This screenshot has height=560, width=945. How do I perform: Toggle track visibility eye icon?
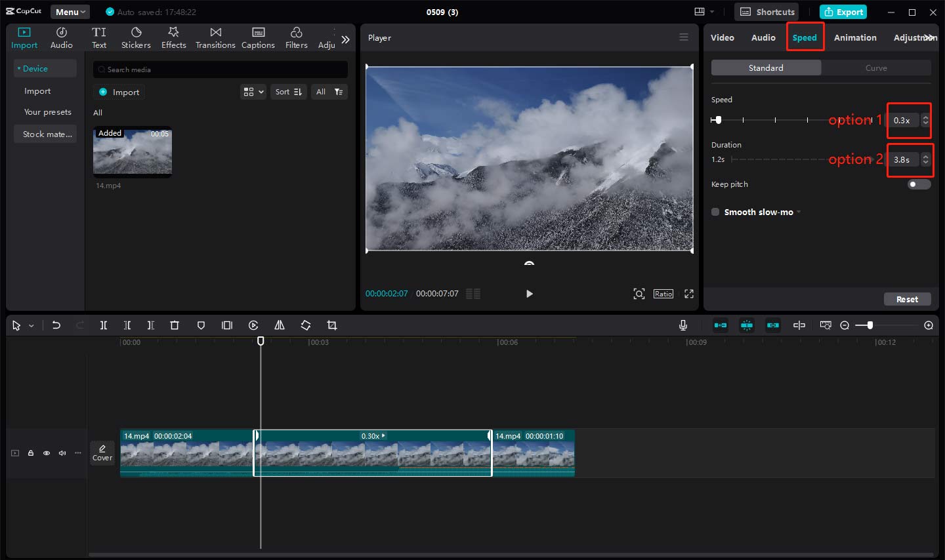pyautogui.click(x=47, y=453)
